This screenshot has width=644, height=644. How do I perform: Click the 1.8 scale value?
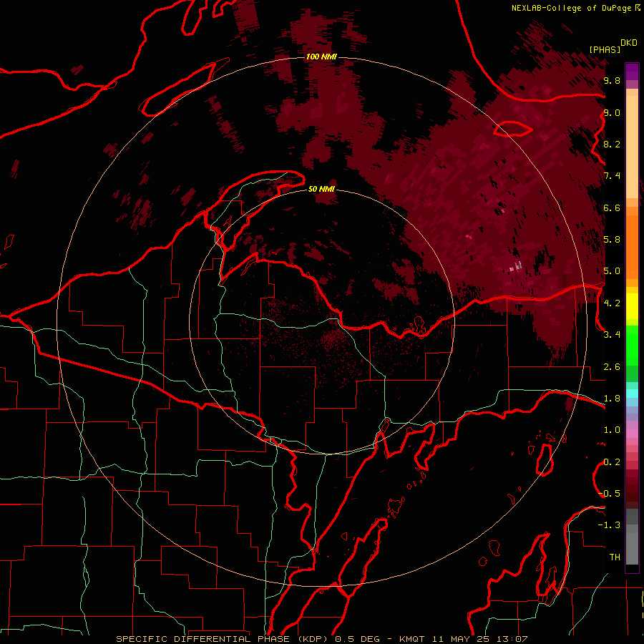[x=612, y=399]
